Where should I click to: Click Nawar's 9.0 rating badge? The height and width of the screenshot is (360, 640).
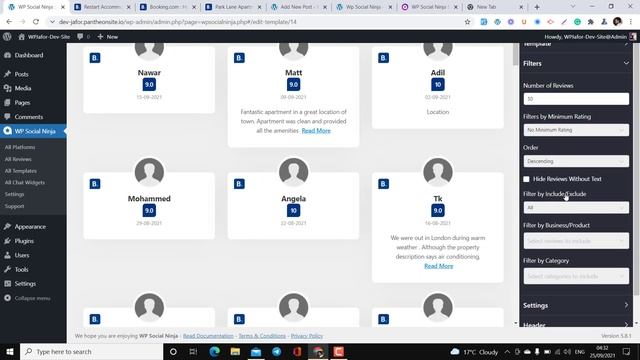click(149, 84)
